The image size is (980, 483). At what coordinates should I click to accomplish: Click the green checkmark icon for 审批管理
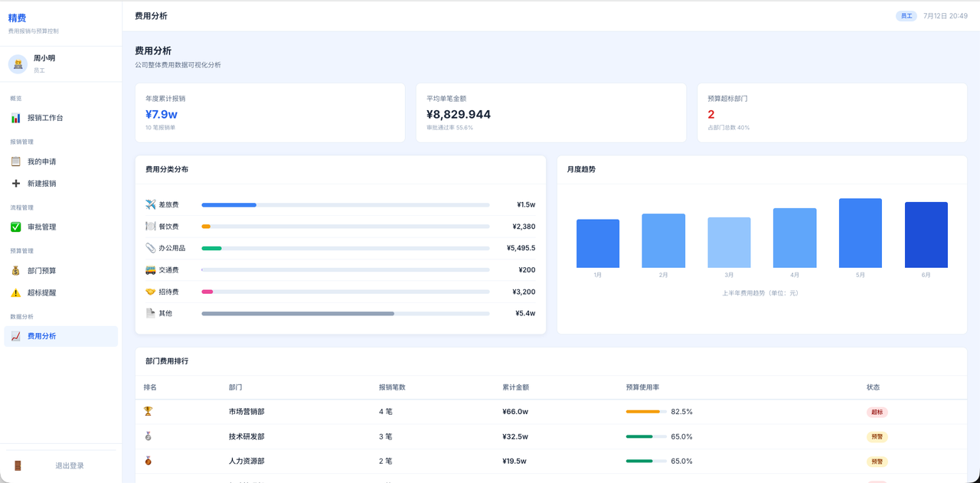click(x=15, y=227)
